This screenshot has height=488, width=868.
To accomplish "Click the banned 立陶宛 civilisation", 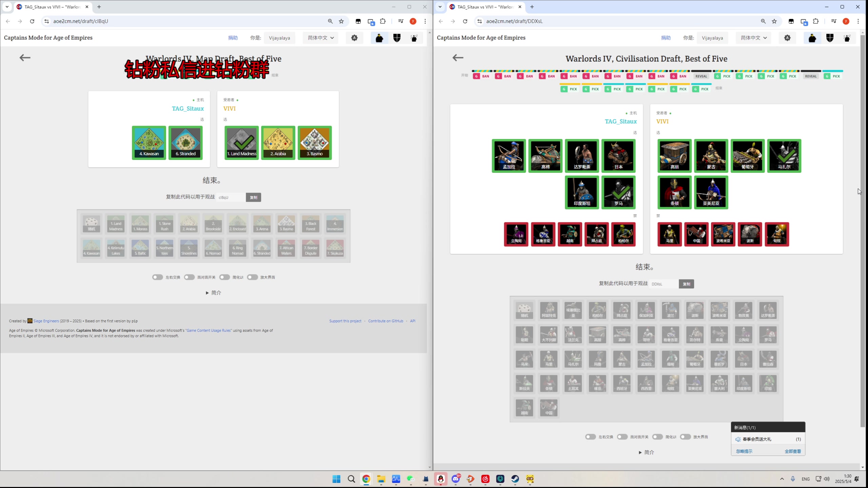I will click(x=516, y=234).
